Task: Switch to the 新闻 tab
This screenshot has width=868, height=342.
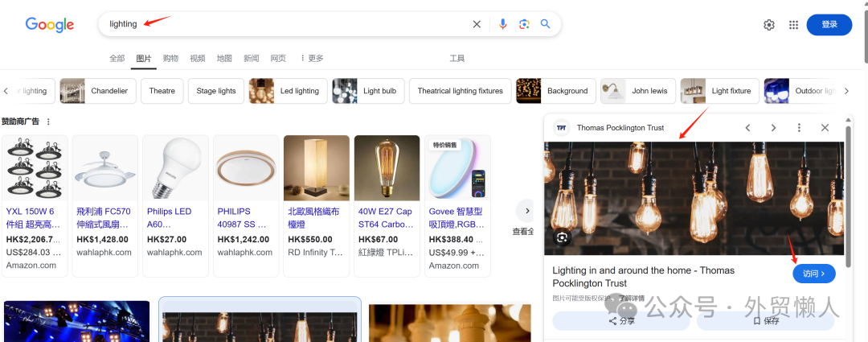Action: [x=252, y=58]
